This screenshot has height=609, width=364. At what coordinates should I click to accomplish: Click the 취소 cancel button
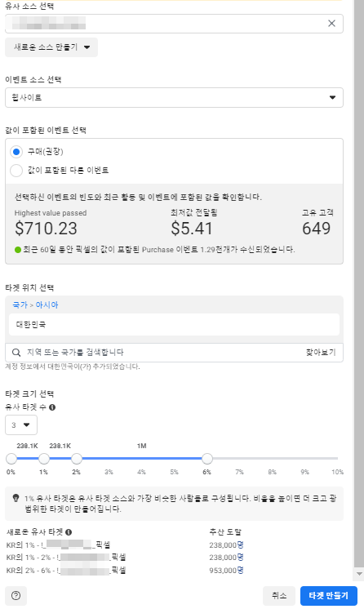tap(279, 595)
